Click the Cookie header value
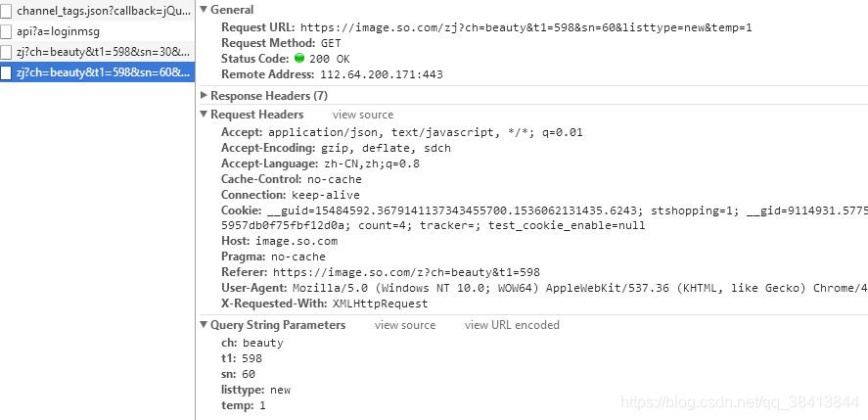The width and height of the screenshot is (868, 420). (568, 217)
